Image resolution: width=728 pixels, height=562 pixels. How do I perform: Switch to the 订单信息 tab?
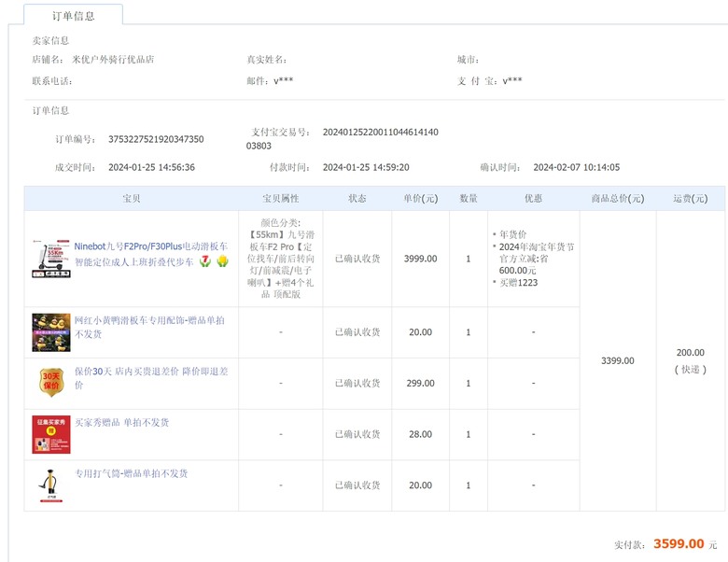(74, 15)
